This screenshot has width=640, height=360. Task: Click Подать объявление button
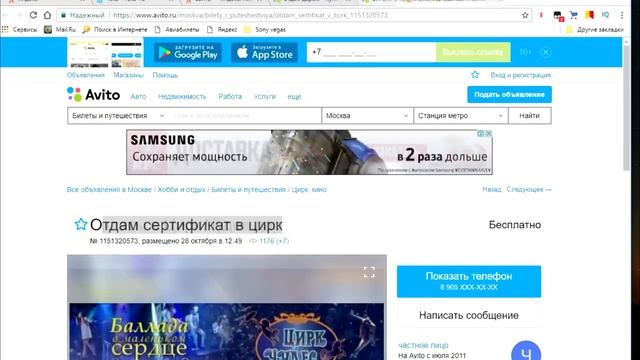tap(509, 95)
